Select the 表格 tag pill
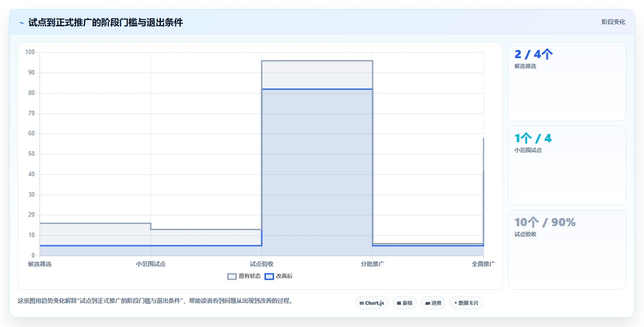 point(404,303)
